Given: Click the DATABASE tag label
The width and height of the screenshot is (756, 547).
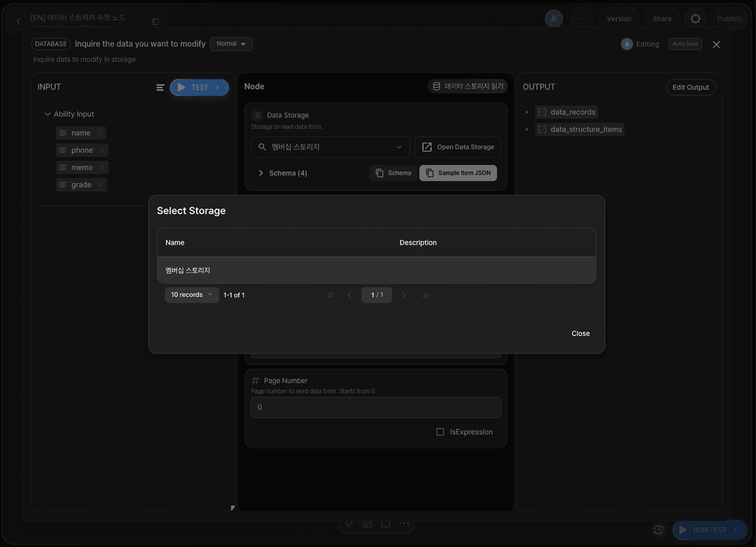Looking at the screenshot, I should (x=51, y=44).
